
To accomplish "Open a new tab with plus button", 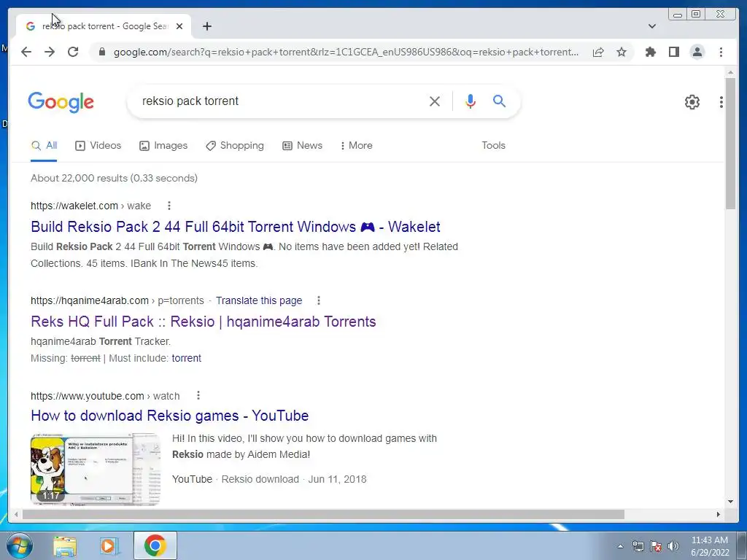I will point(206,26).
